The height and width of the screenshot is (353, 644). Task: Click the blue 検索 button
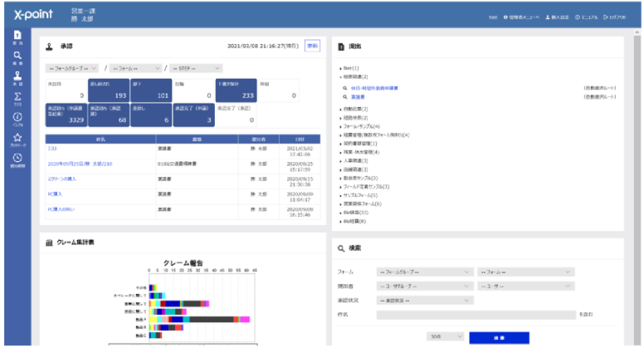pos(499,338)
